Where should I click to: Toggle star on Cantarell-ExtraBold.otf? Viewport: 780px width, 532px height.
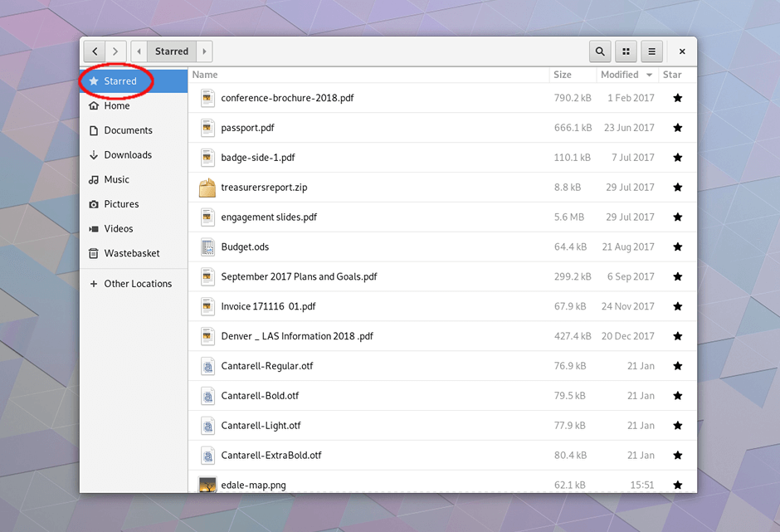[678, 456]
